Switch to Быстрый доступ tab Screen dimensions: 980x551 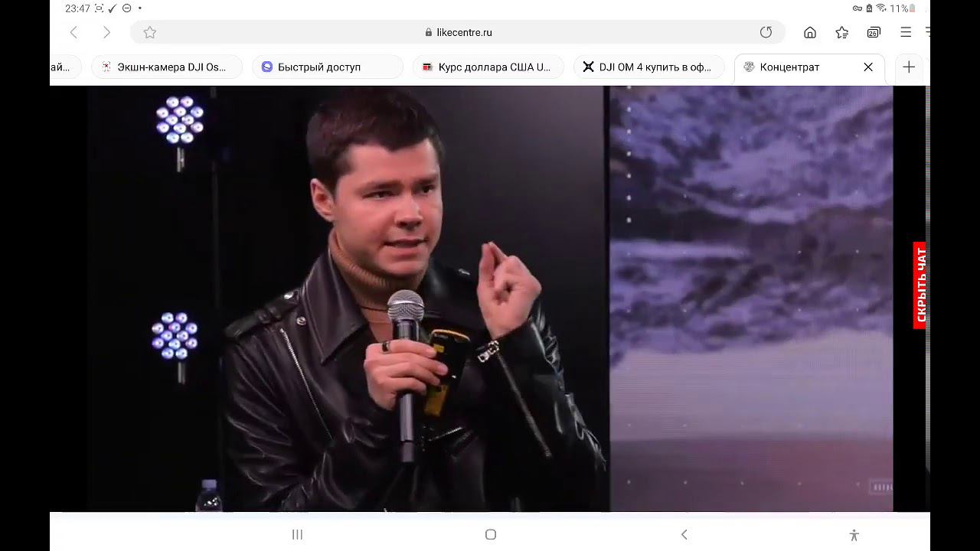tap(328, 67)
